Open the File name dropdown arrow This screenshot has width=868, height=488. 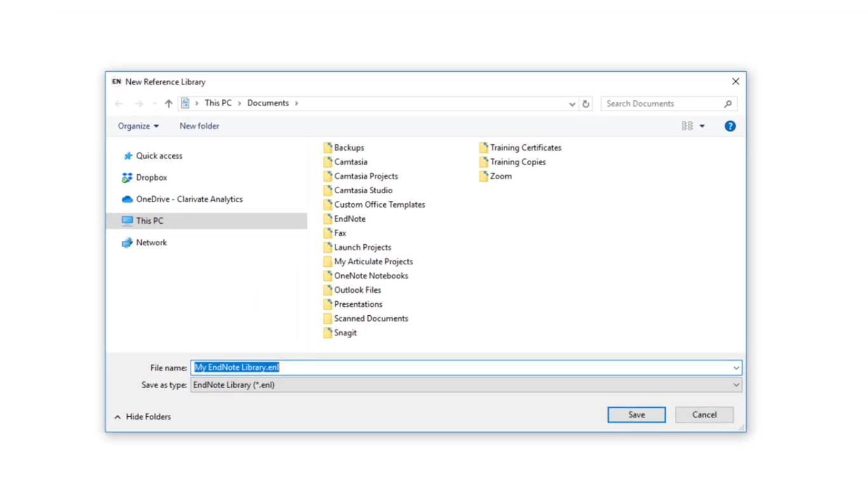[736, 367]
